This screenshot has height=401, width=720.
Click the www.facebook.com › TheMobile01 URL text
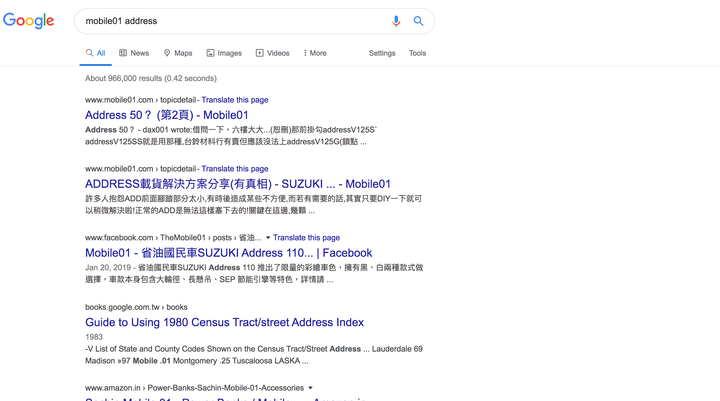173,237
